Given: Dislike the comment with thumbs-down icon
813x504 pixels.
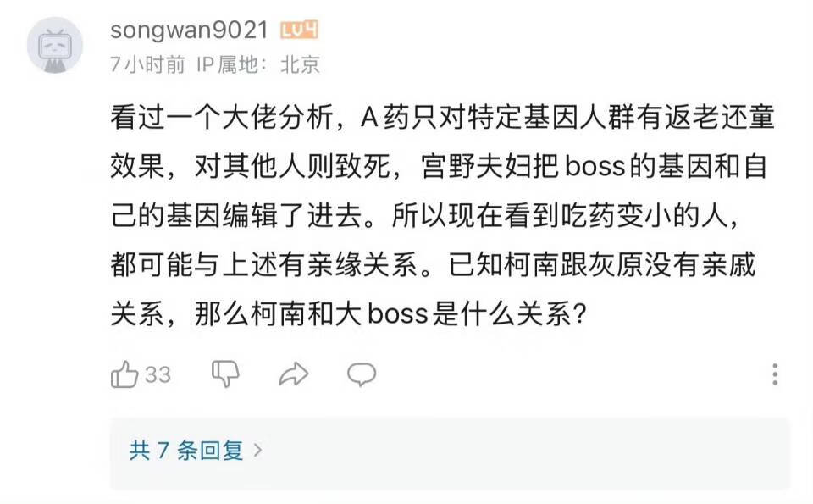Looking at the screenshot, I should click(x=225, y=374).
